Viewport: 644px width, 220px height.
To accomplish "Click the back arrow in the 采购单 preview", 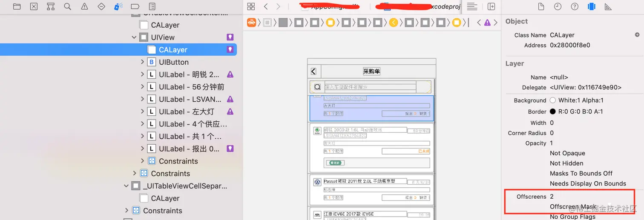I will tap(314, 71).
